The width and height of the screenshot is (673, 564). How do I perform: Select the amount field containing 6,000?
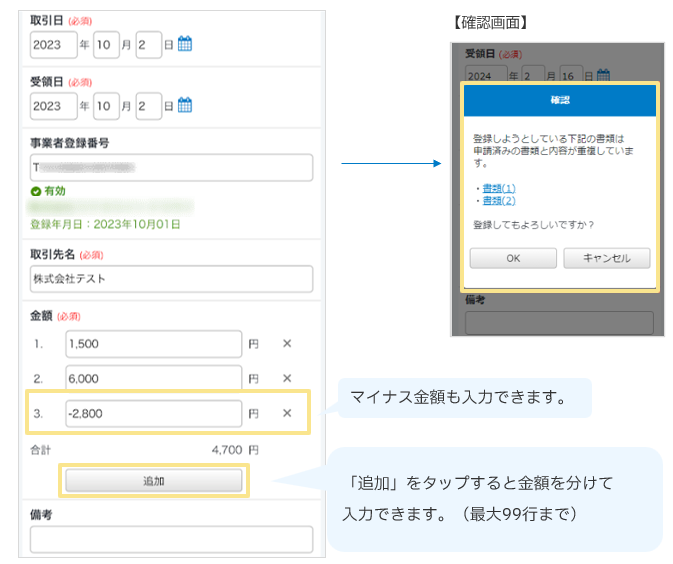pyautogui.click(x=154, y=378)
